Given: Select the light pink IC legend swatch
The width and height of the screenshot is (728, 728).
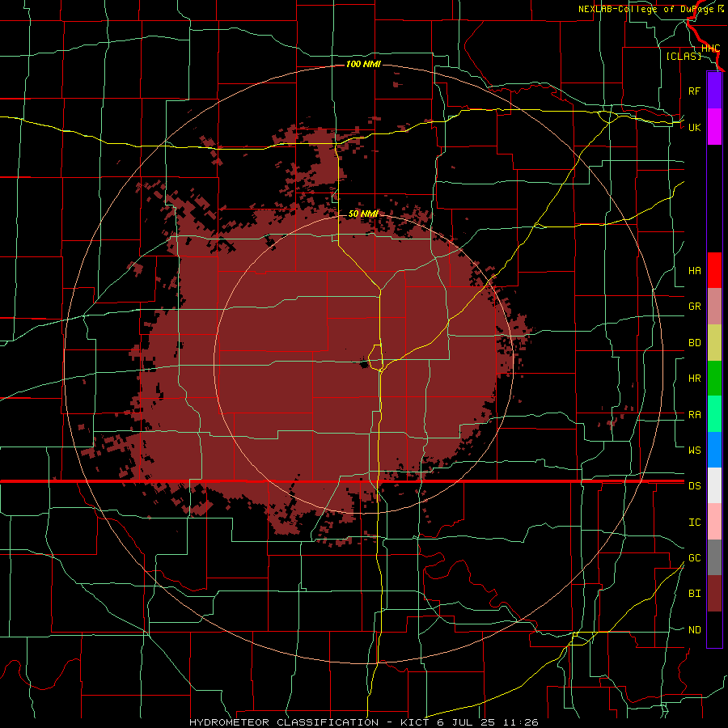Looking at the screenshot, I should click(714, 522).
